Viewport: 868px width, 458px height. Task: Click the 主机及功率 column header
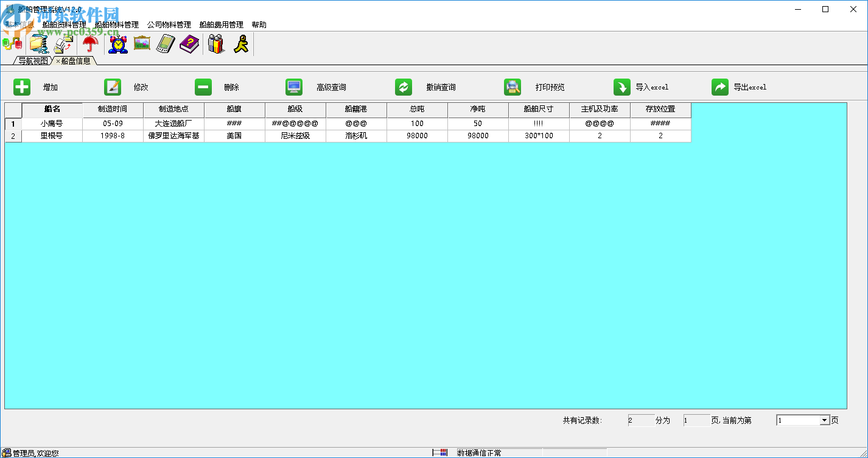point(600,110)
